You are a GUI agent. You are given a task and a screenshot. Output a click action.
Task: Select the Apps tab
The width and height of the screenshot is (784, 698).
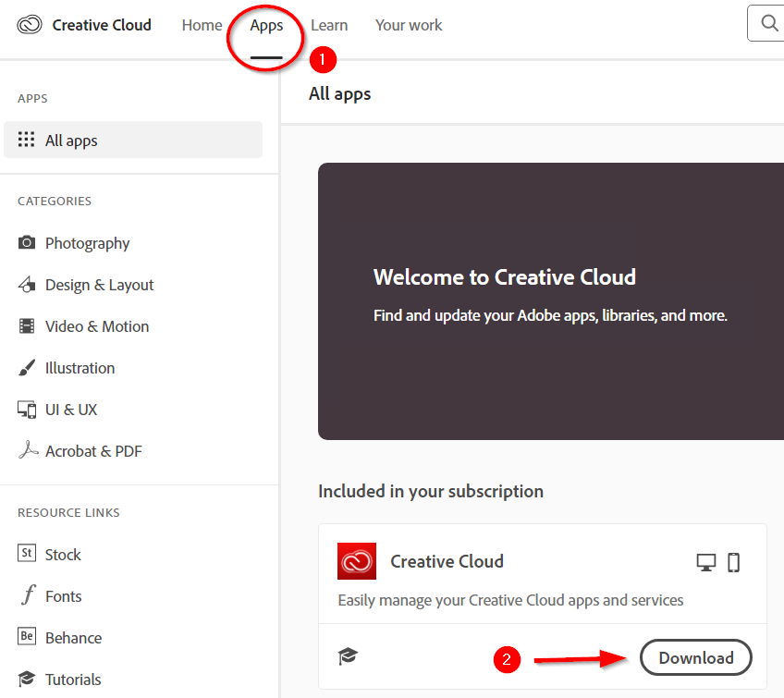(x=266, y=26)
